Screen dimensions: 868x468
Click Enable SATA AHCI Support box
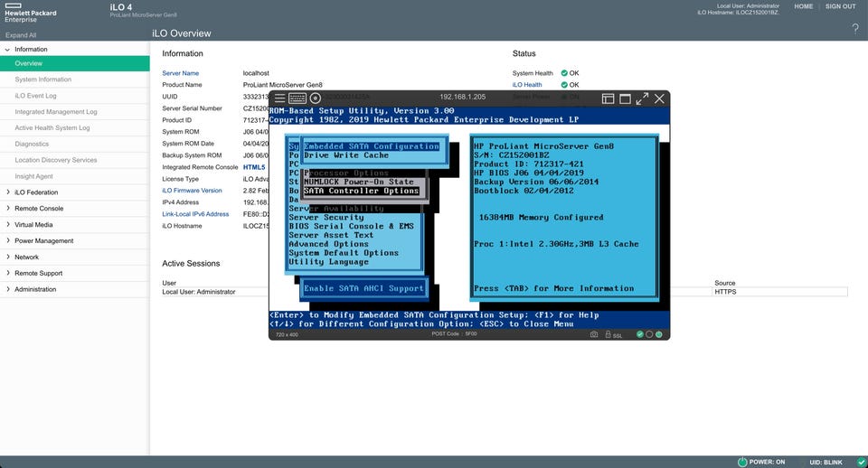click(x=363, y=289)
